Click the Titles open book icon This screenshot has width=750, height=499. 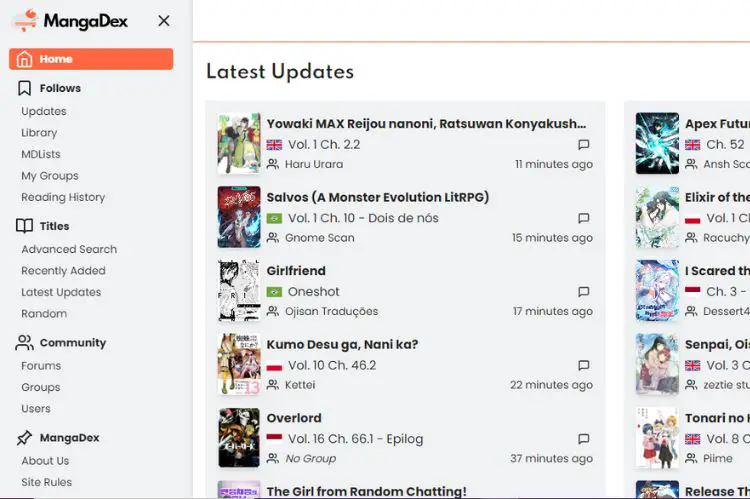24,226
